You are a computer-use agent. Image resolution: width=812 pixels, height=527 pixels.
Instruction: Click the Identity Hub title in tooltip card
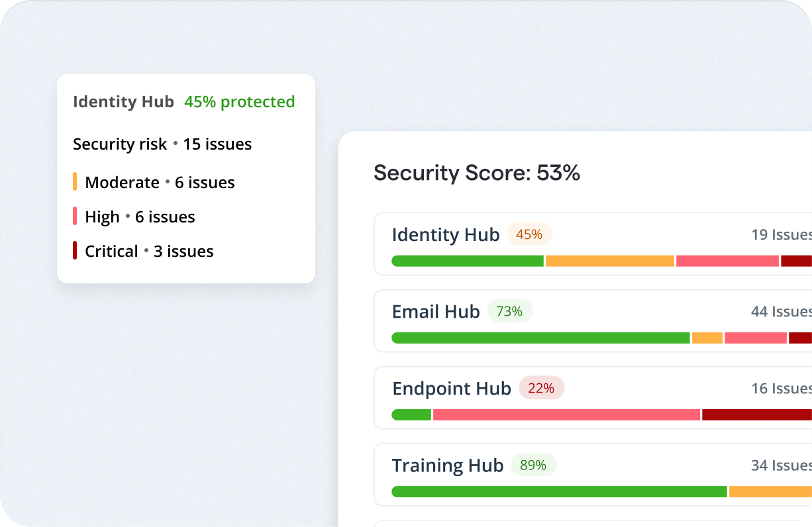pyautogui.click(x=123, y=102)
